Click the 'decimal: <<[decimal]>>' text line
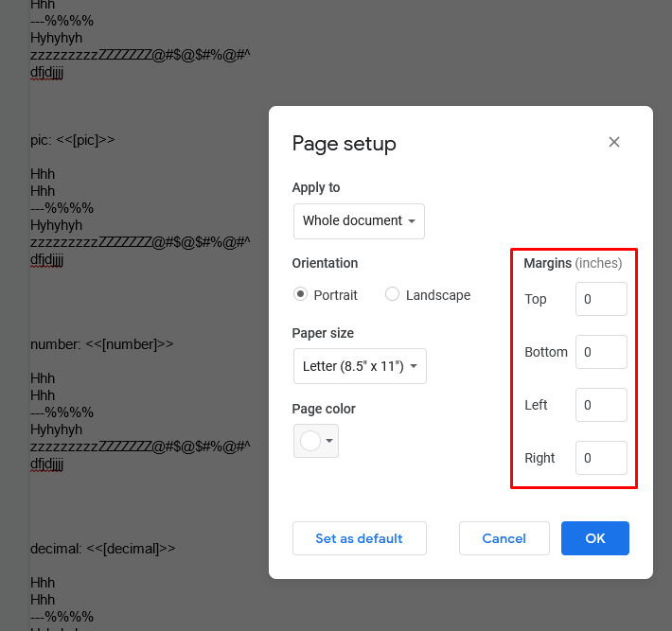This screenshot has height=631, width=672. (102, 549)
